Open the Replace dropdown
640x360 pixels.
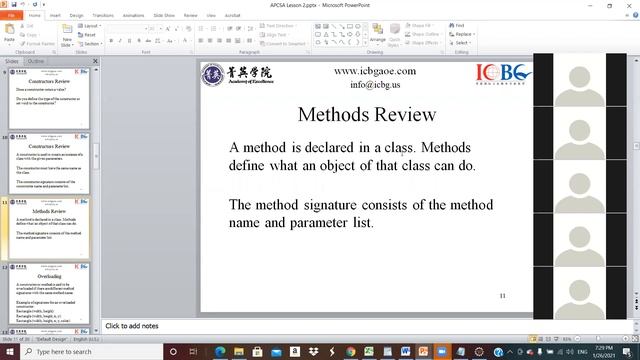click(x=462, y=34)
